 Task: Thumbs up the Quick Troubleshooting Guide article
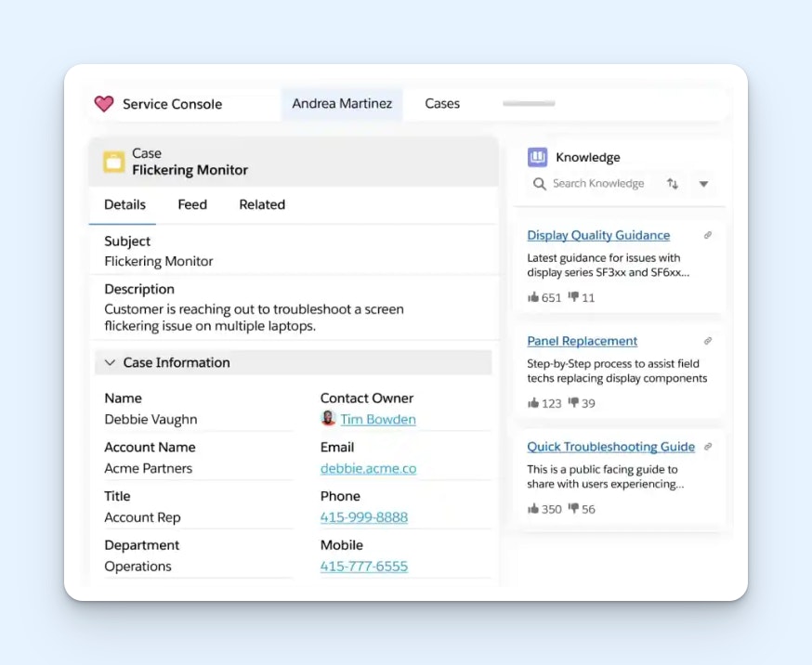pyautogui.click(x=533, y=509)
